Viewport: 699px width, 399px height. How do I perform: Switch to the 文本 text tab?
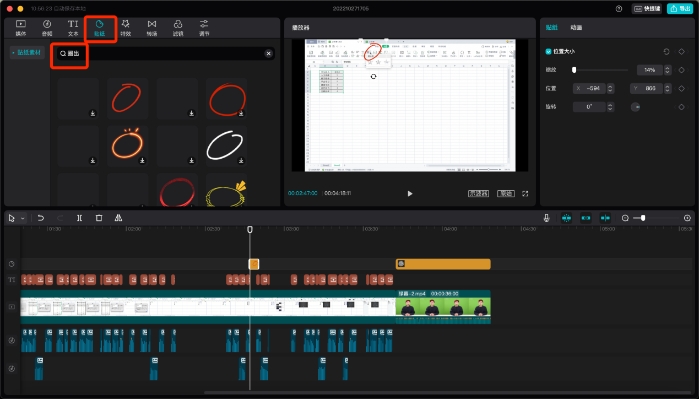tap(73, 28)
